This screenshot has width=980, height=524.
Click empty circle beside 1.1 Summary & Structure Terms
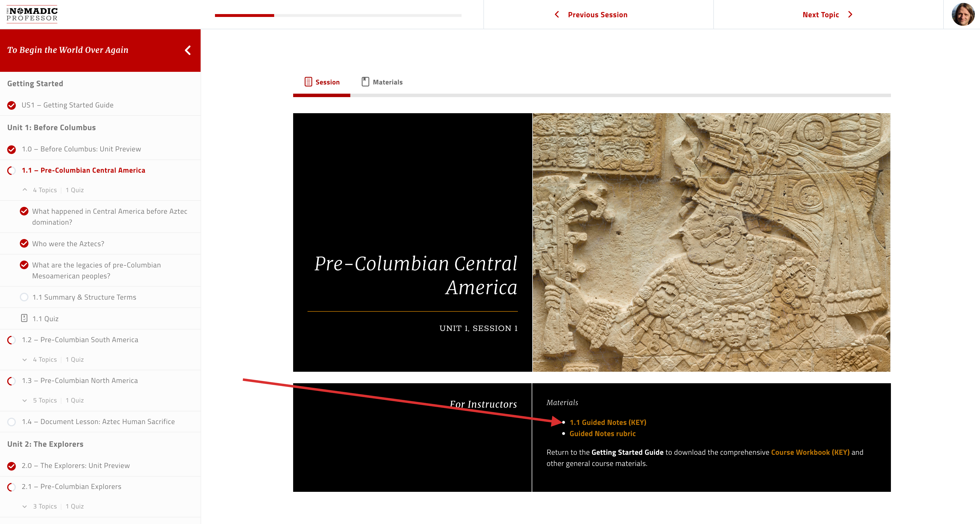pos(24,297)
